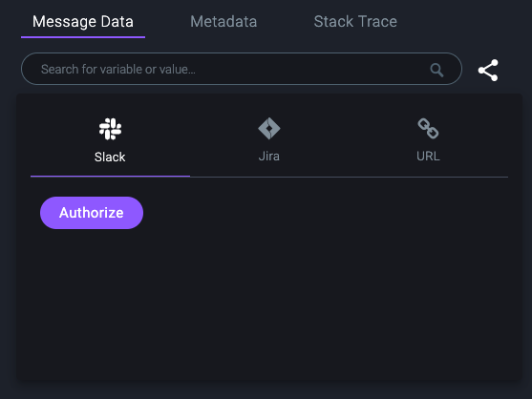Switch to the Message Data tab
532x399 pixels.
(83, 22)
